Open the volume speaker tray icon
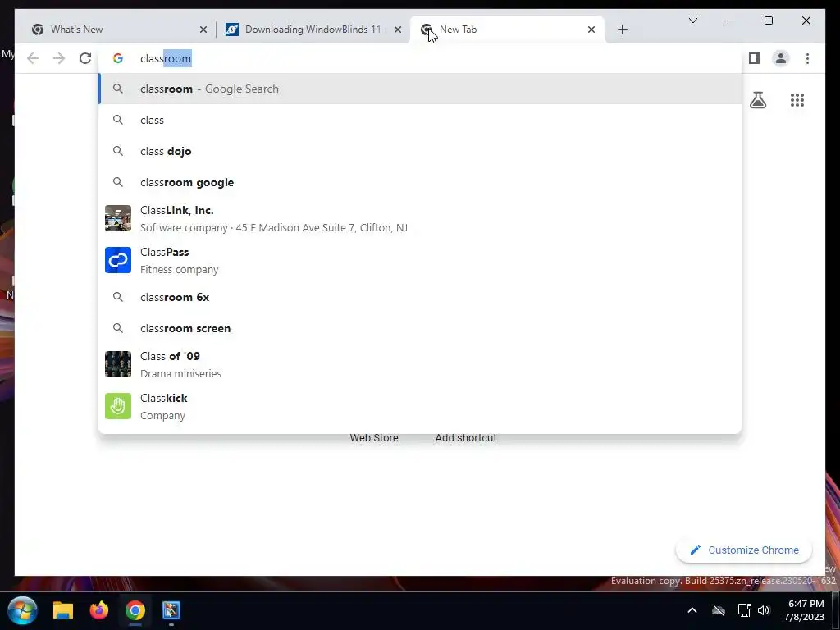The height and width of the screenshot is (630, 840). point(764,610)
